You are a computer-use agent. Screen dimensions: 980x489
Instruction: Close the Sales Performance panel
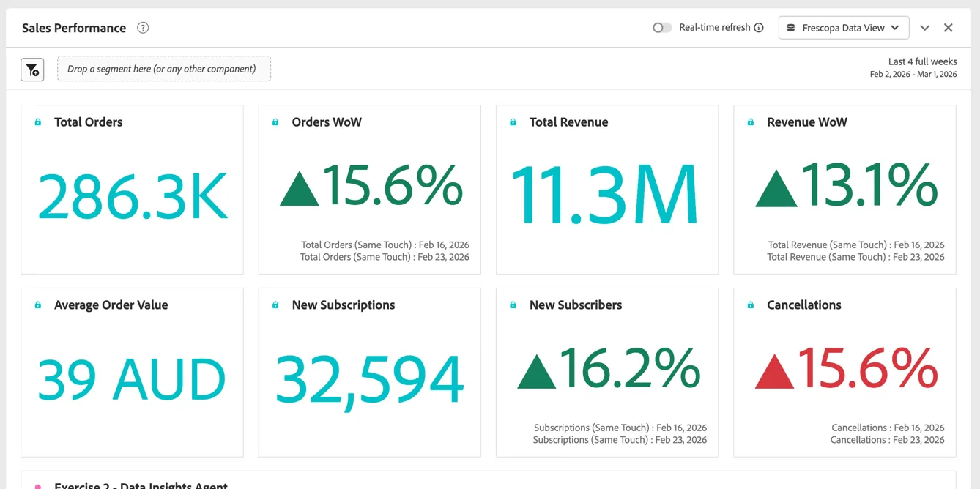pos(949,28)
